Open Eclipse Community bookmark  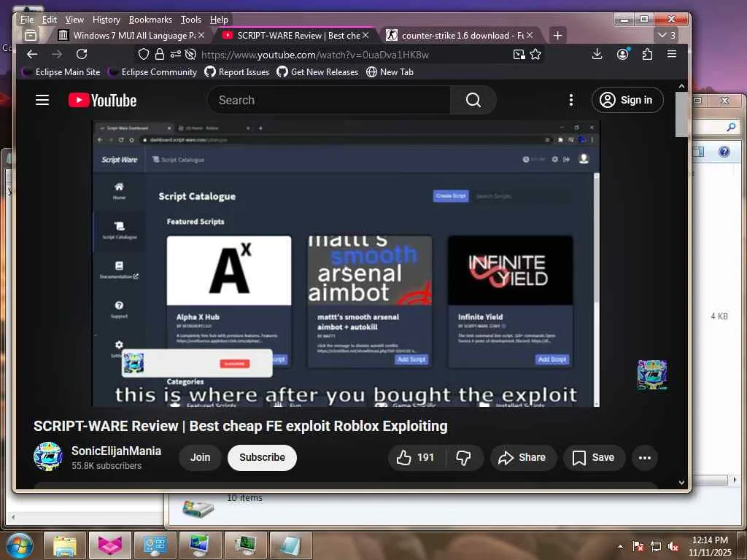tap(153, 72)
